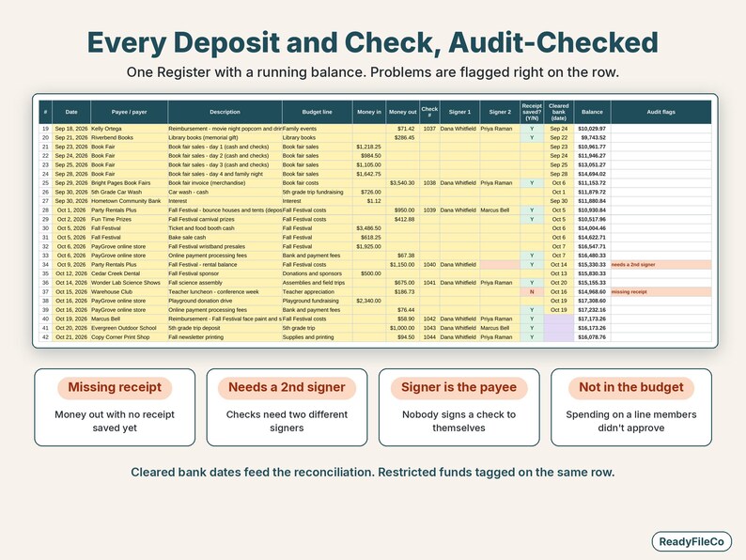Select the 'Cedar Creek Dental' payee cell
The width and height of the screenshot is (746, 560).
(129, 273)
